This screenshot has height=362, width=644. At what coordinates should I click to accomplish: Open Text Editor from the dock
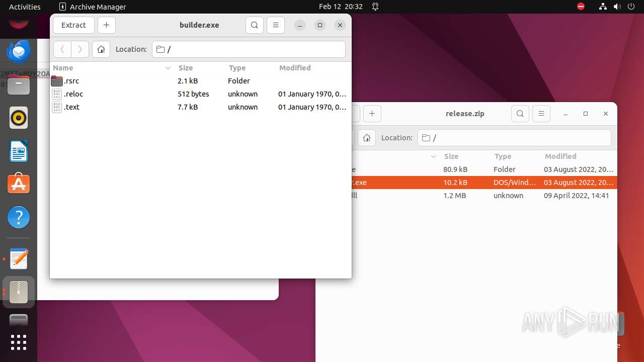[19, 259]
